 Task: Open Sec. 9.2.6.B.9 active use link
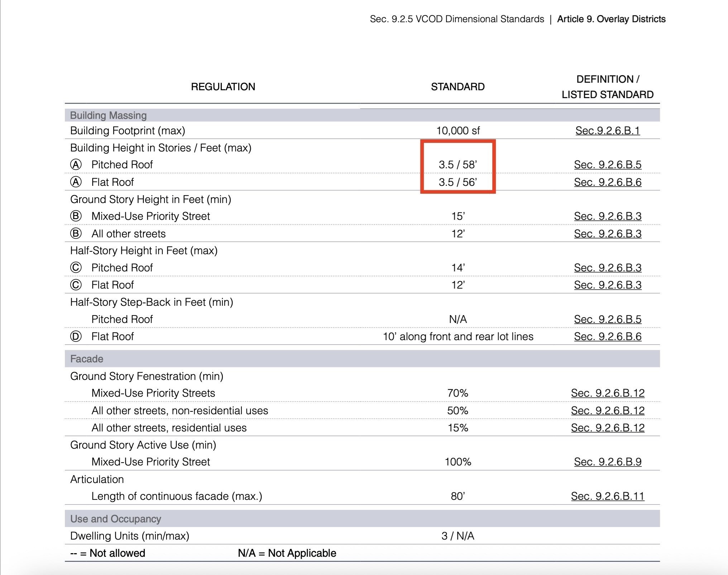pos(608,462)
